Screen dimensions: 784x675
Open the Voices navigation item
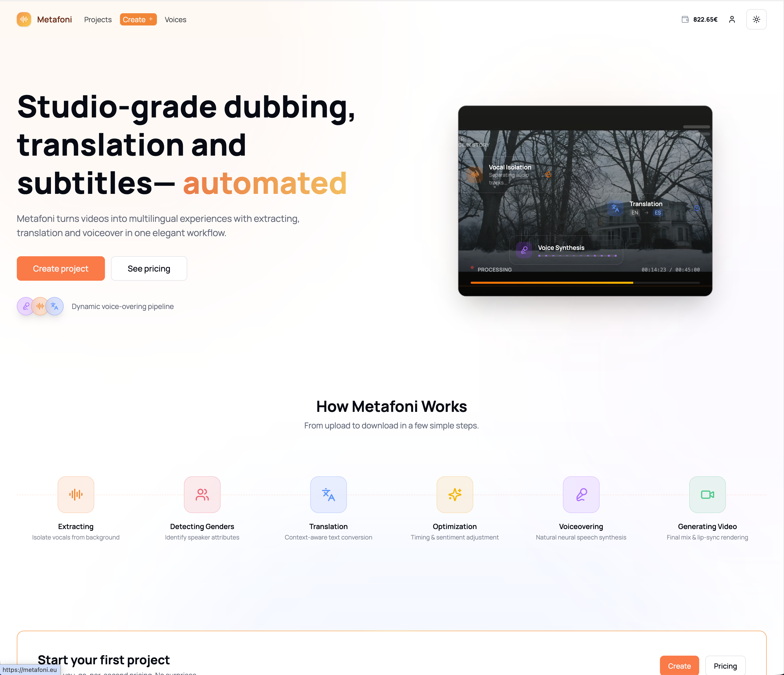175,19
